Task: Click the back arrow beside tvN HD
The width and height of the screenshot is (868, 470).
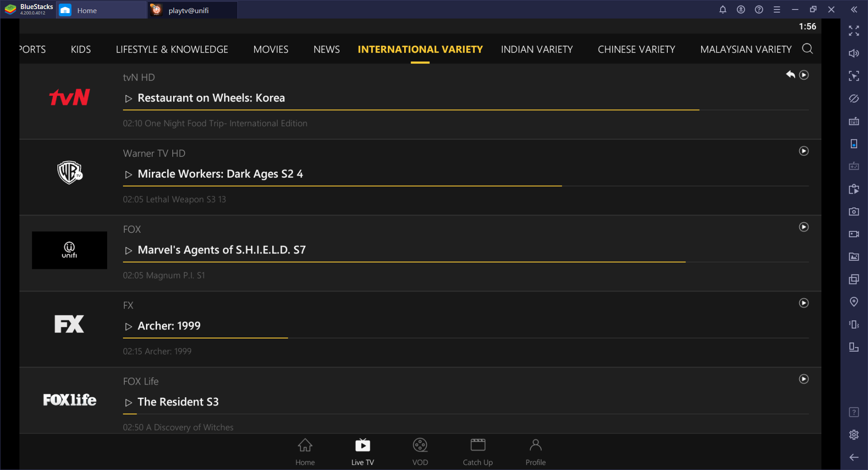Action: (x=790, y=75)
